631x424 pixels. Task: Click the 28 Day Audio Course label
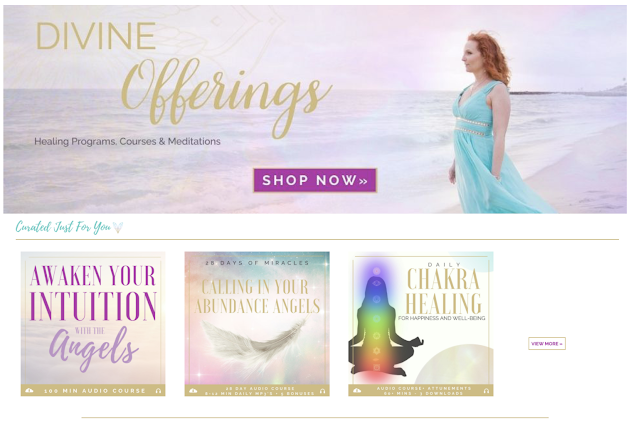pos(260,388)
